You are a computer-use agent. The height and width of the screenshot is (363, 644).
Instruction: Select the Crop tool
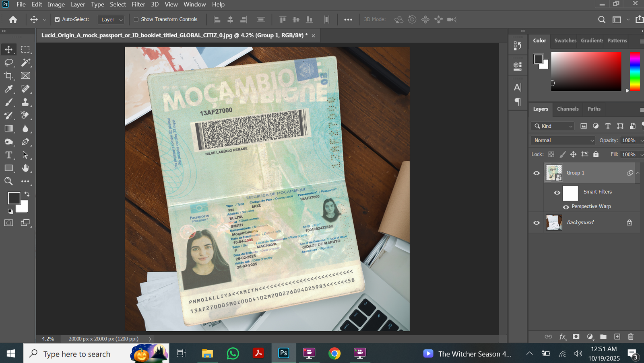pyautogui.click(x=8, y=76)
